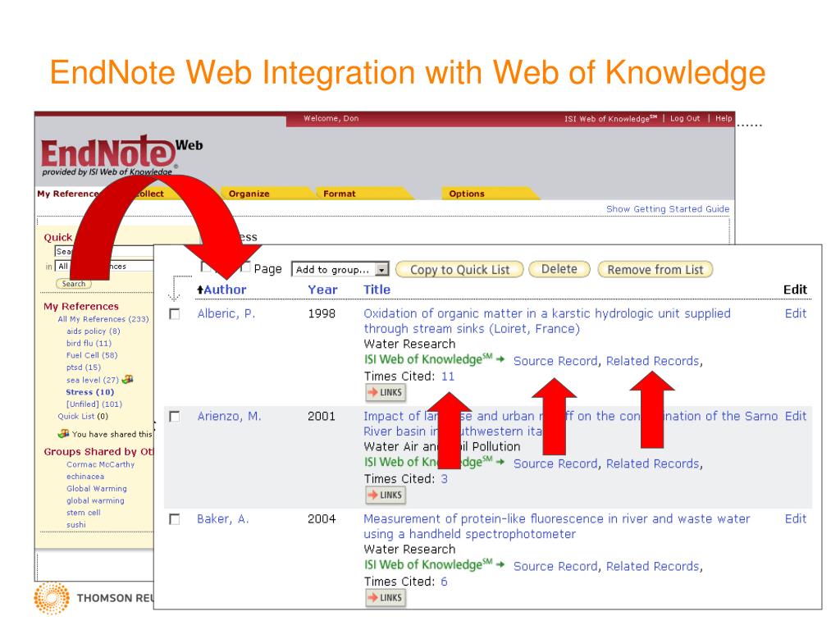Screen dimensions: 840x630
Task: Check the Page selection checkbox
Action: (246, 267)
